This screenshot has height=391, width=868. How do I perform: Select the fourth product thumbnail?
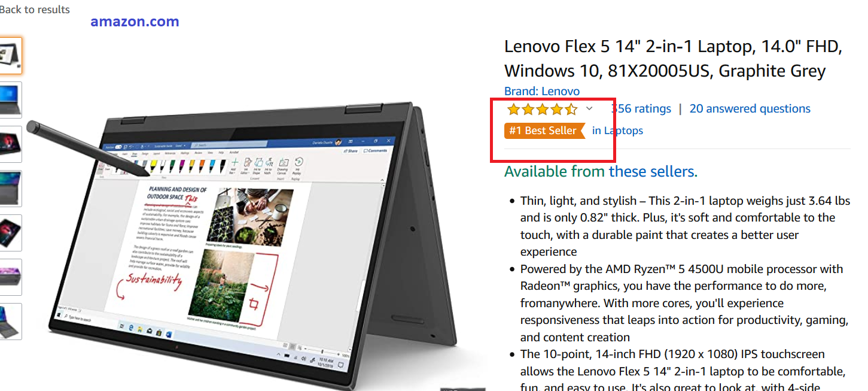coord(10,189)
